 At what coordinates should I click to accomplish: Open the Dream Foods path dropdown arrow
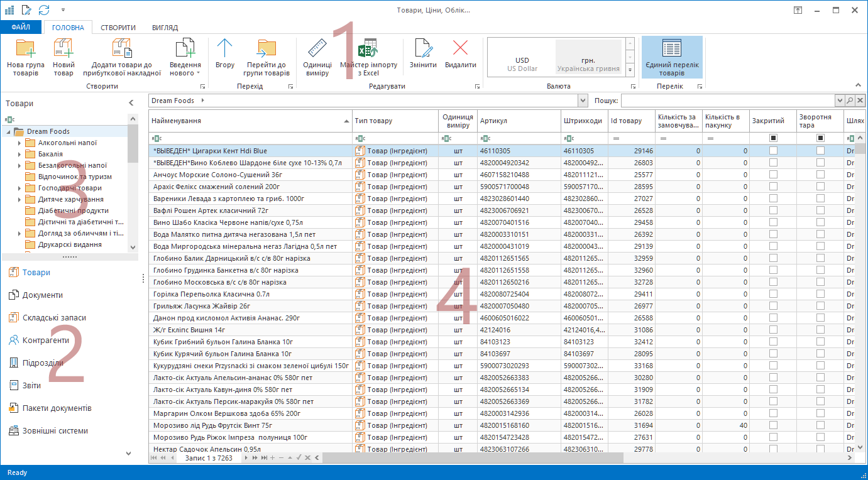click(582, 101)
